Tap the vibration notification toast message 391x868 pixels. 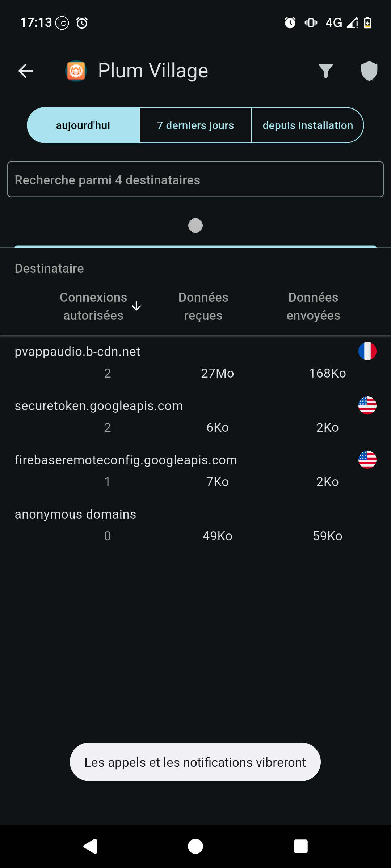coord(195,762)
